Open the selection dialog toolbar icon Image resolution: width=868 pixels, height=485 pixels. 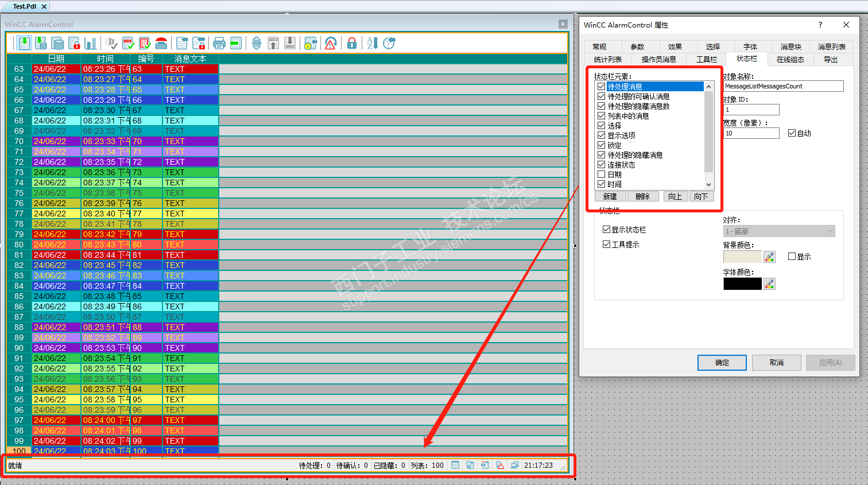tap(182, 43)
